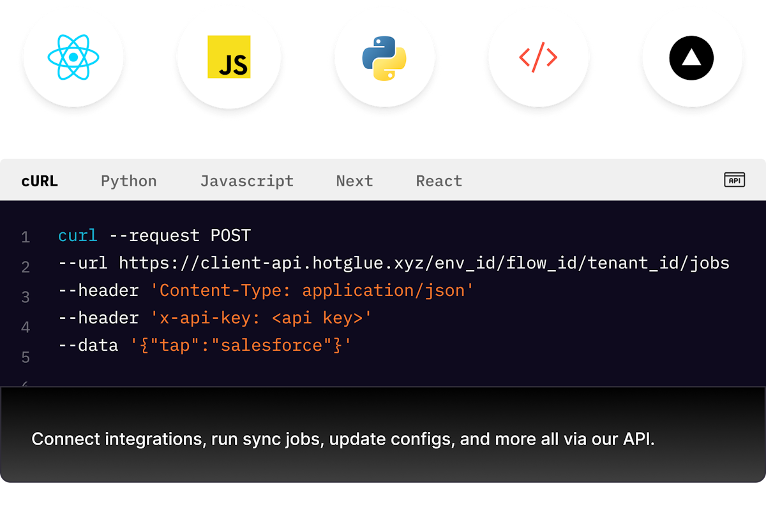Select the Next tab
766x532 pixels.
pos(354,181)
